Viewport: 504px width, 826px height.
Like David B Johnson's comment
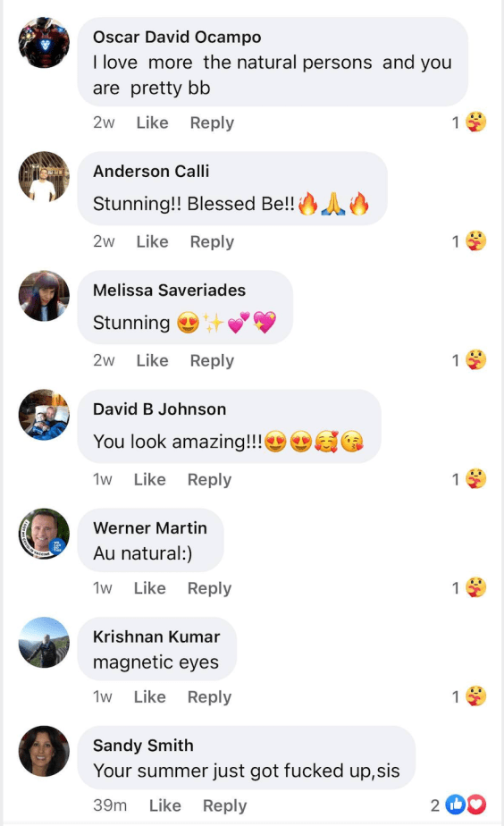pos(149,479)
